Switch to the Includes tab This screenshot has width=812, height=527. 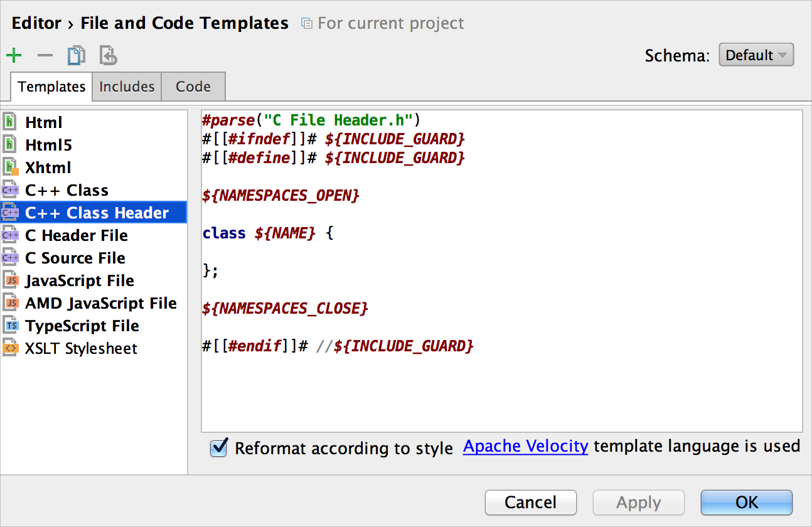click(126, 87)
